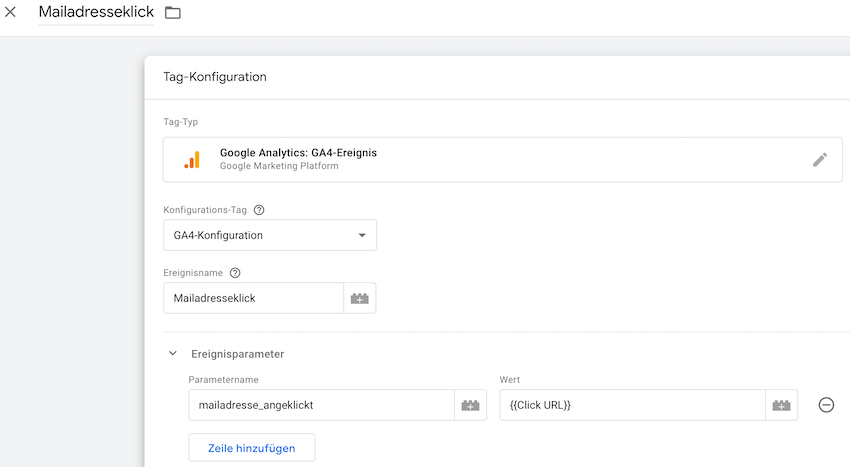This screenshot has width=850, height=467.
Task: Click the Google Analytics bar chart logo
Action: coord(192,160)
